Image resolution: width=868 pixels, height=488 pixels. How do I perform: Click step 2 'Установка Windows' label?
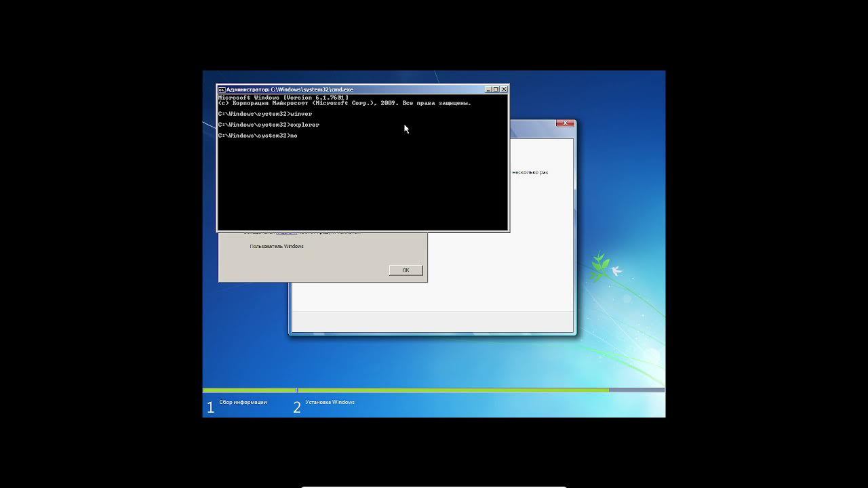point(330,402)
